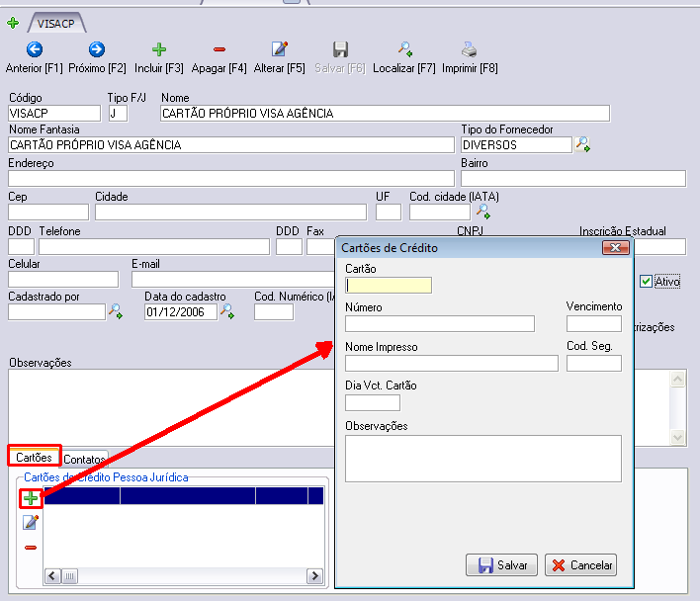The width and height of the screenshot is (700, 601).
Task: Click Cancelar in the Cartões de Crédito dialog
Action: point(580,565)
